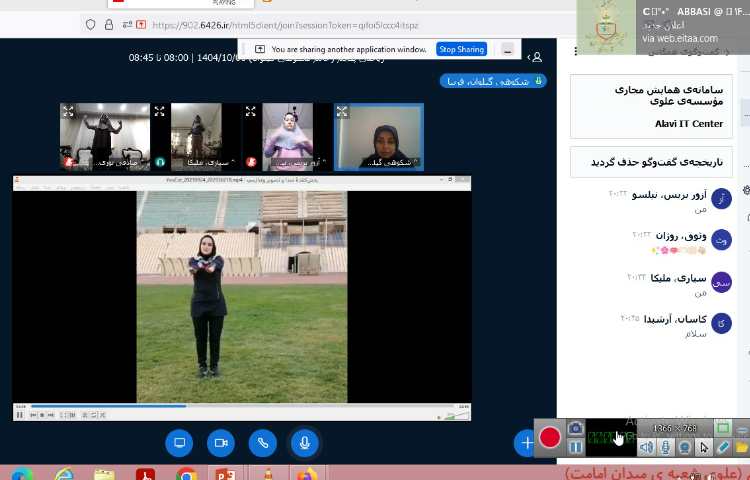Fullscreen the third webcam thumbnail
This screenshot has width=750, height=480.
(251, 111)
